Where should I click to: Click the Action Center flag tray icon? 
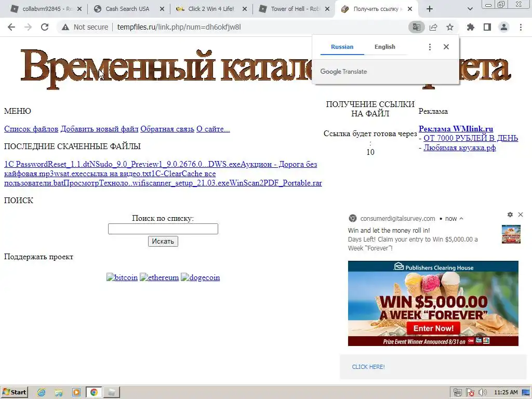(470, 393)
